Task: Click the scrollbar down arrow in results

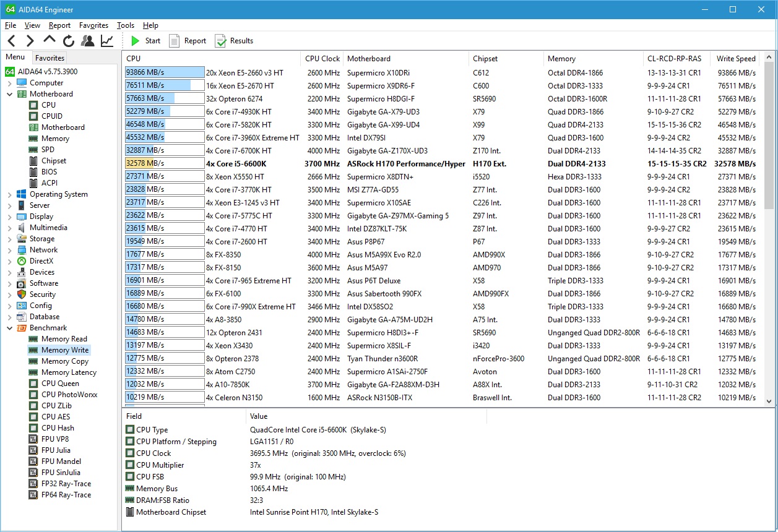Action: point(769,401)
